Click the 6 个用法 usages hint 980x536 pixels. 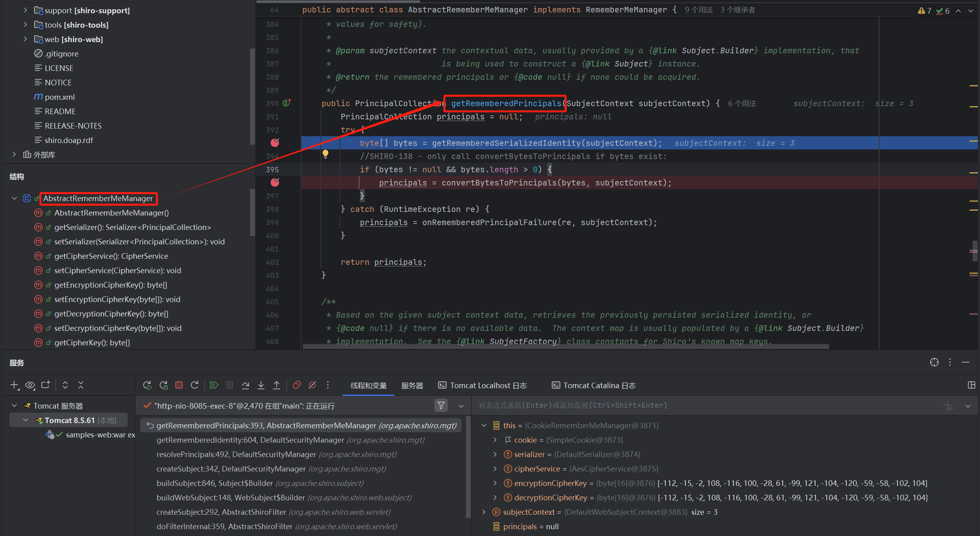(x=742, y=104)
